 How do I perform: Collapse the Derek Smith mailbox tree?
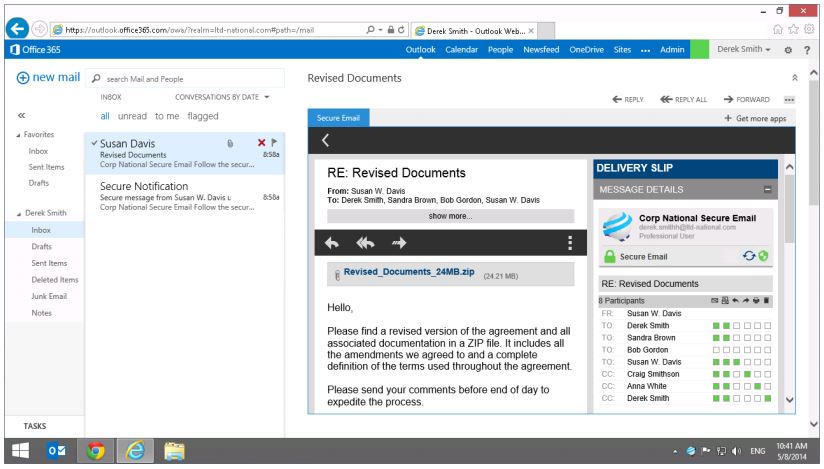point(19,213)
